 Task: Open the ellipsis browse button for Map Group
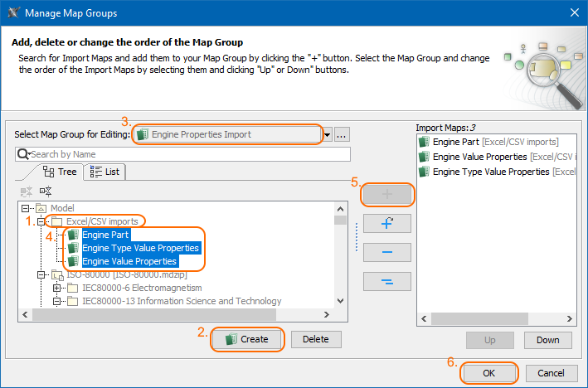343,134
